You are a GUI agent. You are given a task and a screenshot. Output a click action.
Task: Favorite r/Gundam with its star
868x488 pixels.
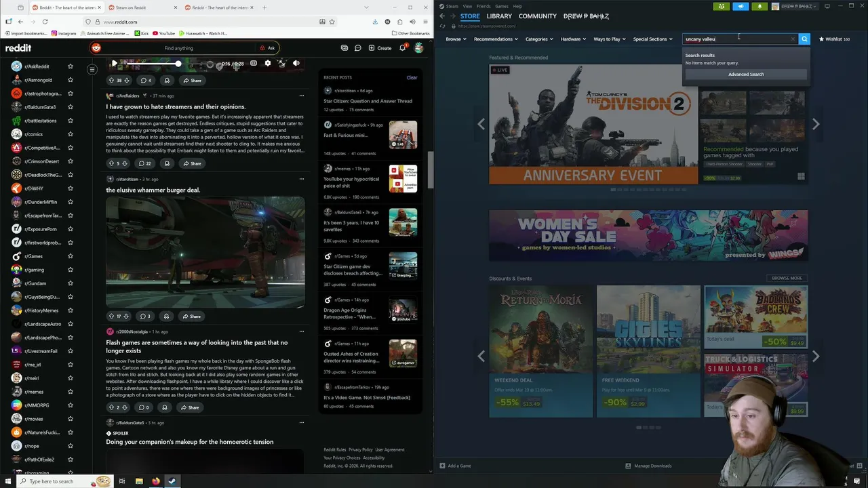[71, 283]
